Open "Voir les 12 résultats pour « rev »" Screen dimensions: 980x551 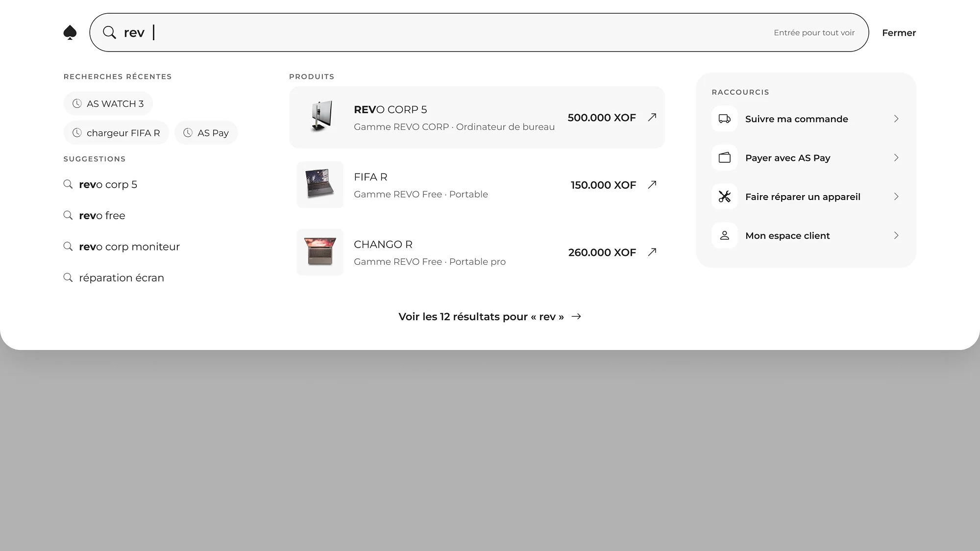click(490, 317)
